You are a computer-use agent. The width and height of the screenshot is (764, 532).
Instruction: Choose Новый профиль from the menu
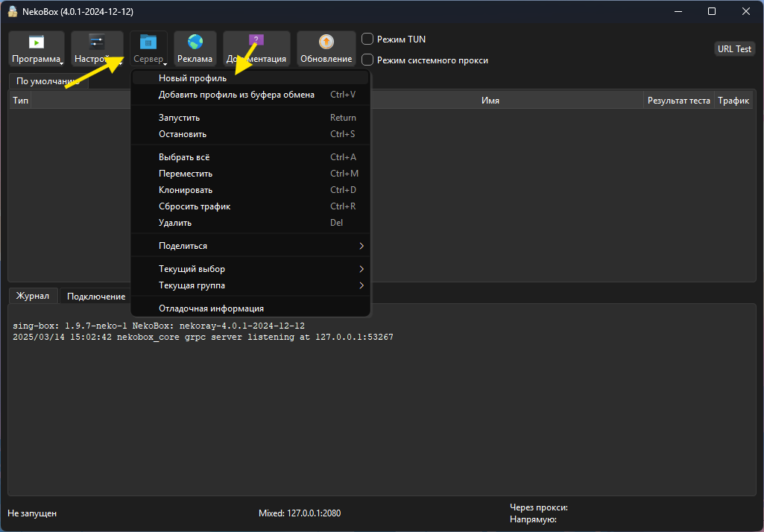pyautogui.click(x=250, y=78)
